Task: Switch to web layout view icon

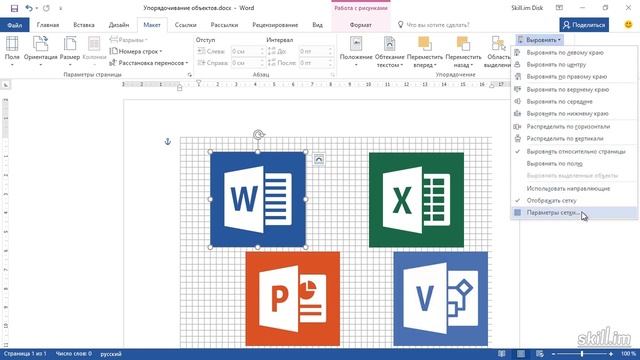Action: point(540,353)
